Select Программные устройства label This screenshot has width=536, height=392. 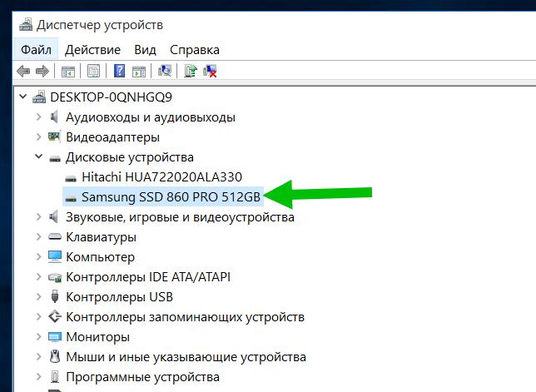142,377
